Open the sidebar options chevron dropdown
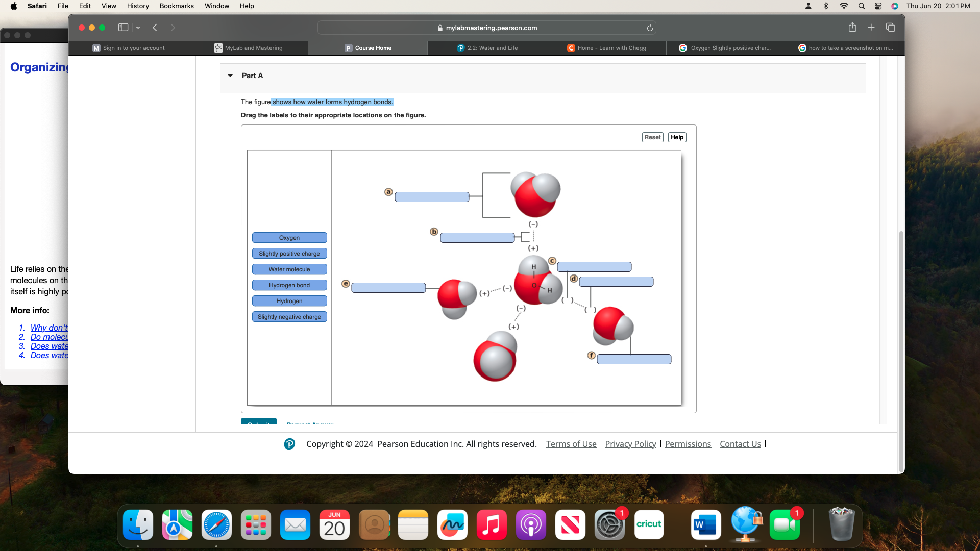 click(x=137, y=27)
